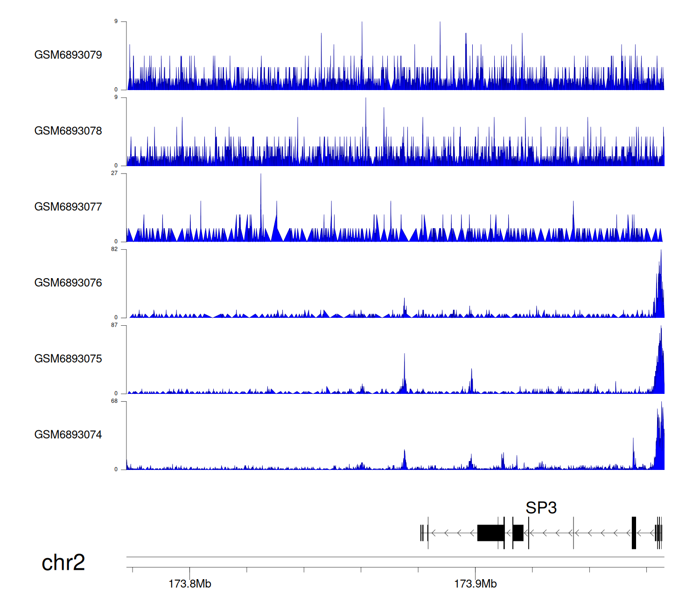The image size is (700, 616).
Task: Click the GSM6893077 track name
Action: [68, 207]
